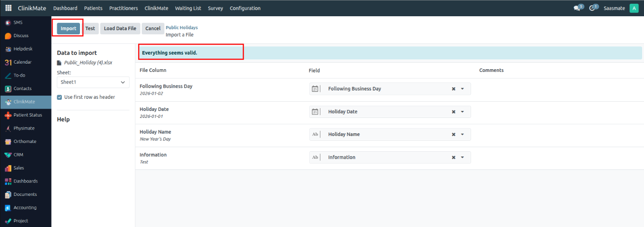Click the Saasmate user avatar
644x227 pixels.
click(x=634, y=8)
